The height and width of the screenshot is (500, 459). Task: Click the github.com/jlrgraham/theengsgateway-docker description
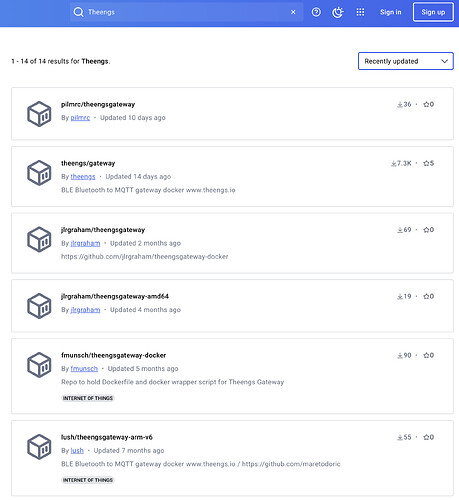point(145,257)
